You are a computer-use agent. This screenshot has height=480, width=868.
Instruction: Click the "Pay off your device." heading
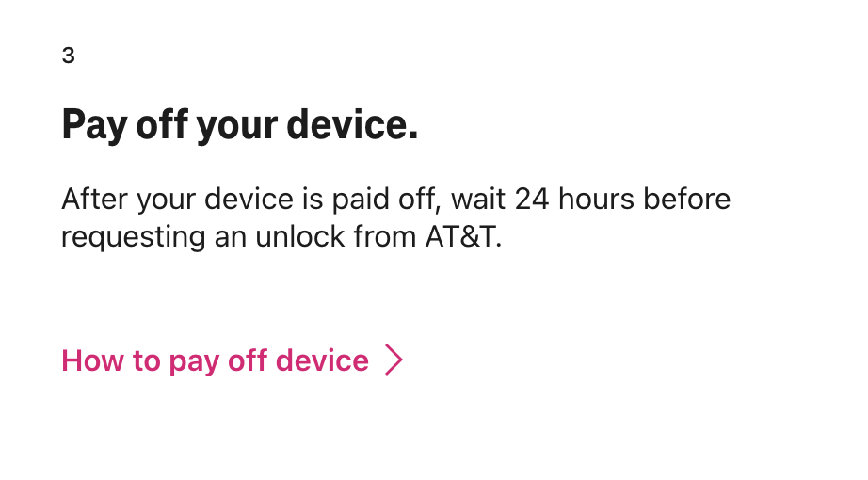click(239, 125)
